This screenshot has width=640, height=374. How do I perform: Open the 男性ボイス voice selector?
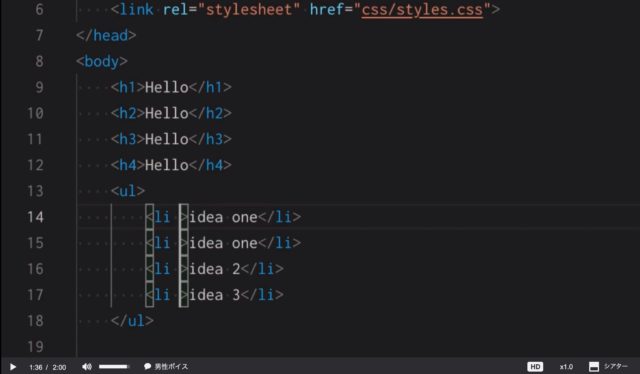click(166, 367)
